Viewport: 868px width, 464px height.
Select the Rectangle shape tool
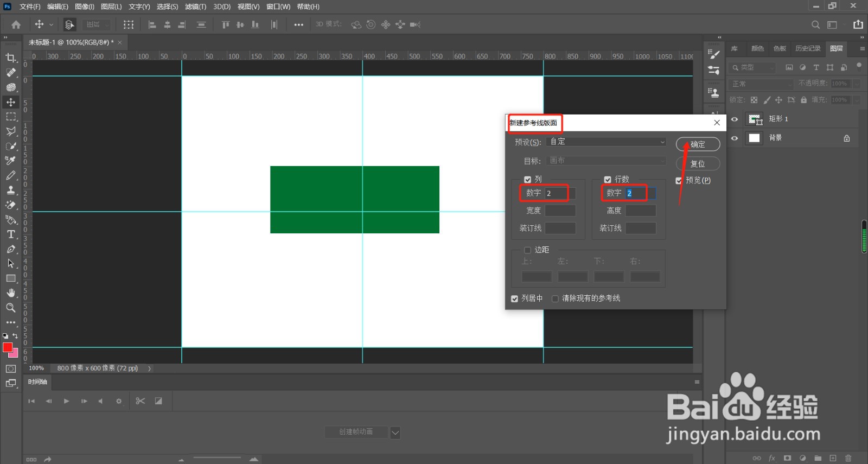(10, 278)
